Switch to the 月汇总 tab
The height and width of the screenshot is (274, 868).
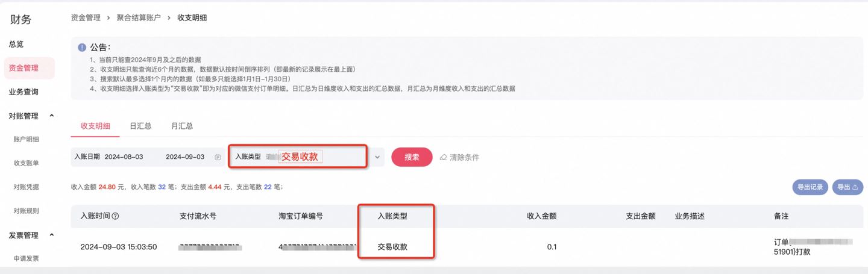tap(182, 126)
